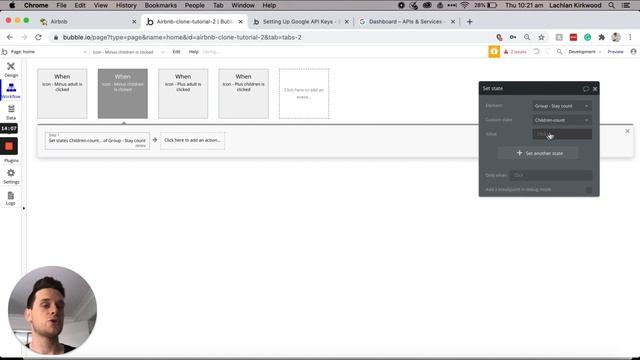640x360 pixels.
Task: Open the Bubble account avatar menu
Action: click(633, 52)
